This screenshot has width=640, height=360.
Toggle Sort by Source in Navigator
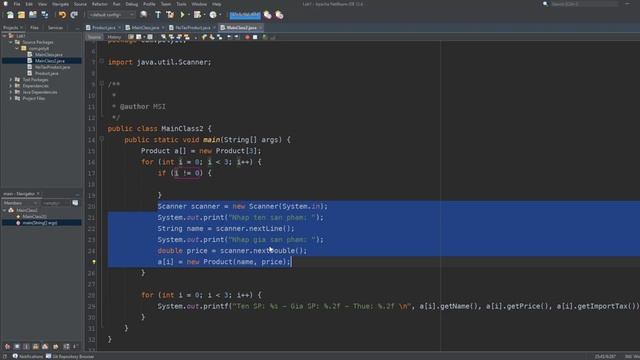click(x=76, y=347)
